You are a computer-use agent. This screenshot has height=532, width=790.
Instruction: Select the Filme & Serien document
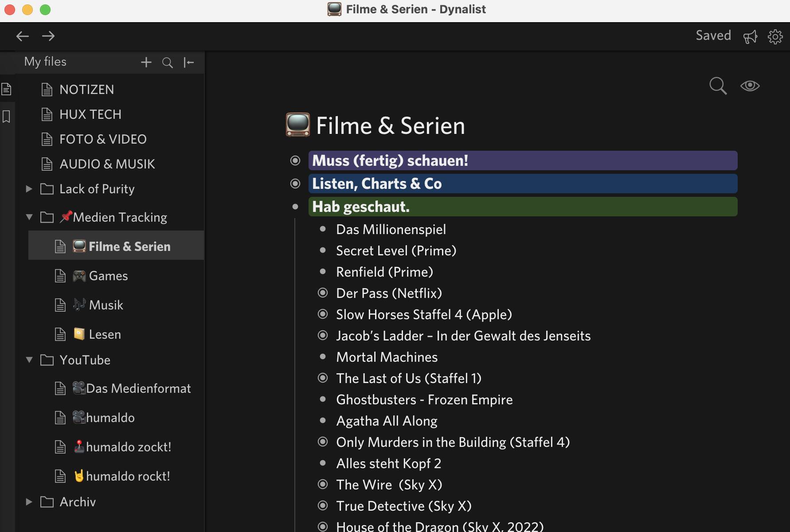[116, 246]
